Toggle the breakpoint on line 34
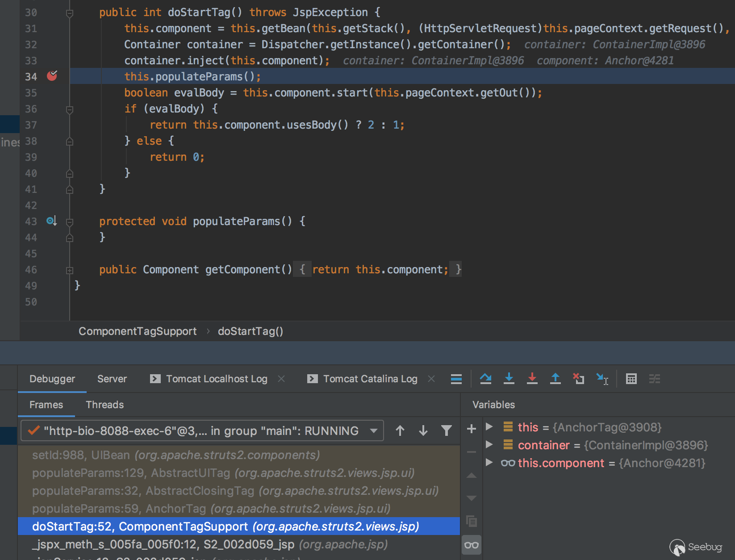The image size is (735, 560). [x=52, y=76]
